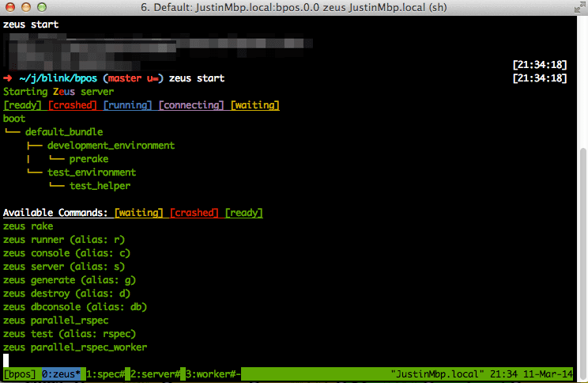
Task: Click test_environment in the tree
Action: point(91,173)
